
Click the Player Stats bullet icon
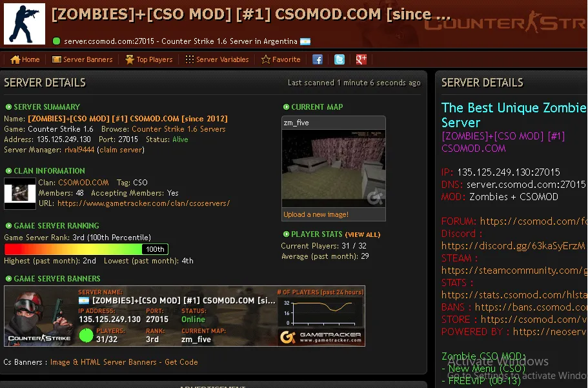point(286,234)
